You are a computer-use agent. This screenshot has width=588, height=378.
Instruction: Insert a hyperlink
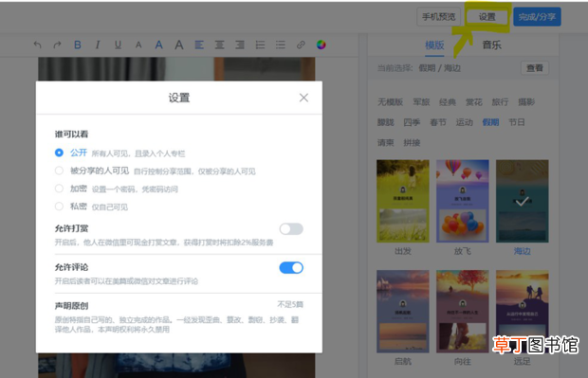point(301,45)
